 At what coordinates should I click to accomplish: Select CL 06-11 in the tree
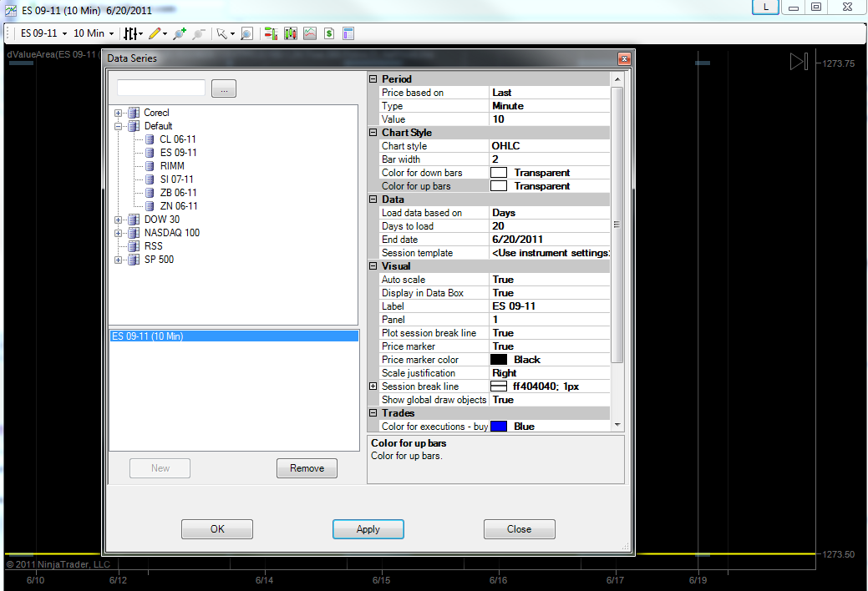(178, 139)
